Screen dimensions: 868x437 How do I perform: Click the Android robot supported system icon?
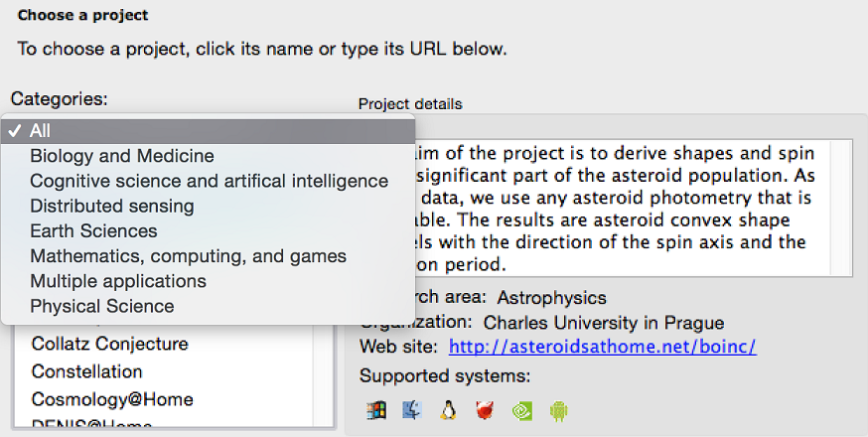click(557, 409)
